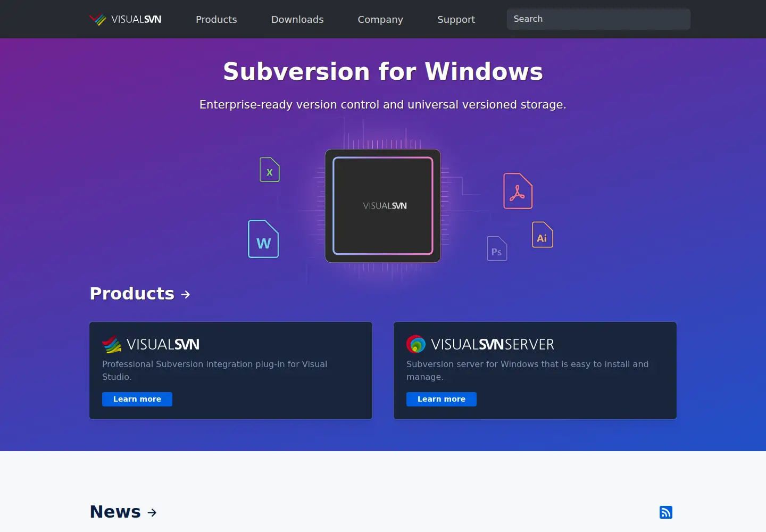Image resolution: width=766 pixels, height=532 pixels.
Task: Open the Support menu item
Action: (x=456, y=19)
